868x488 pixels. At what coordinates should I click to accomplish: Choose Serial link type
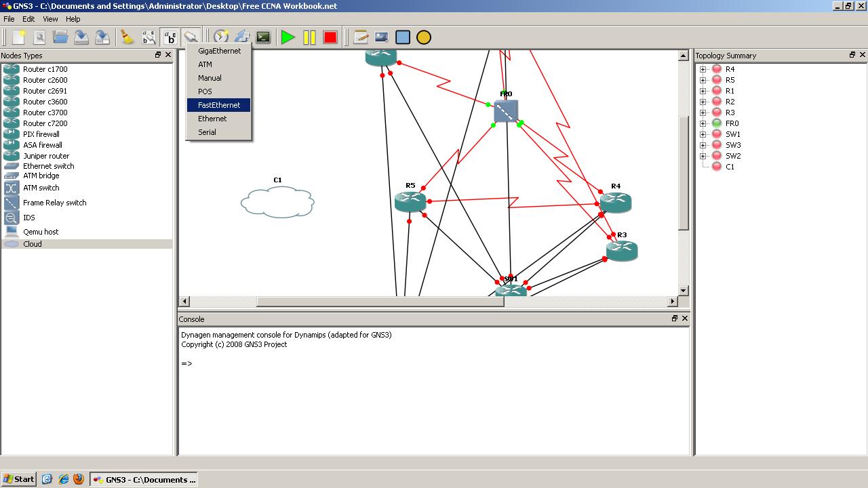219,132
